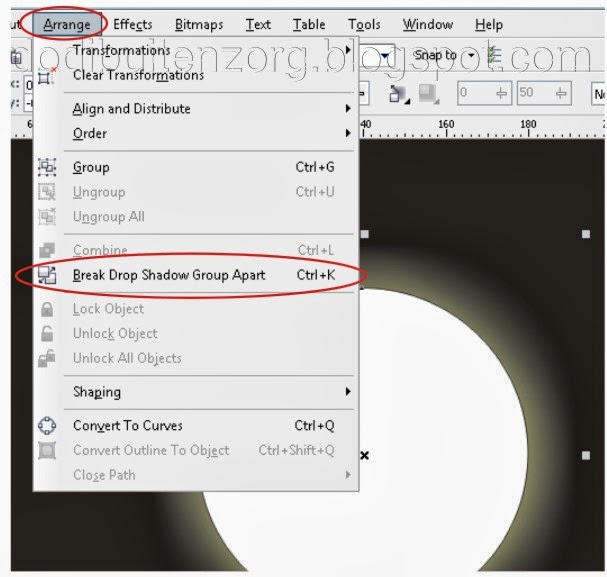Viewport: 607px width, 577px height.
Task: Click the Clear Transformations icon
Action: point(47,77)
